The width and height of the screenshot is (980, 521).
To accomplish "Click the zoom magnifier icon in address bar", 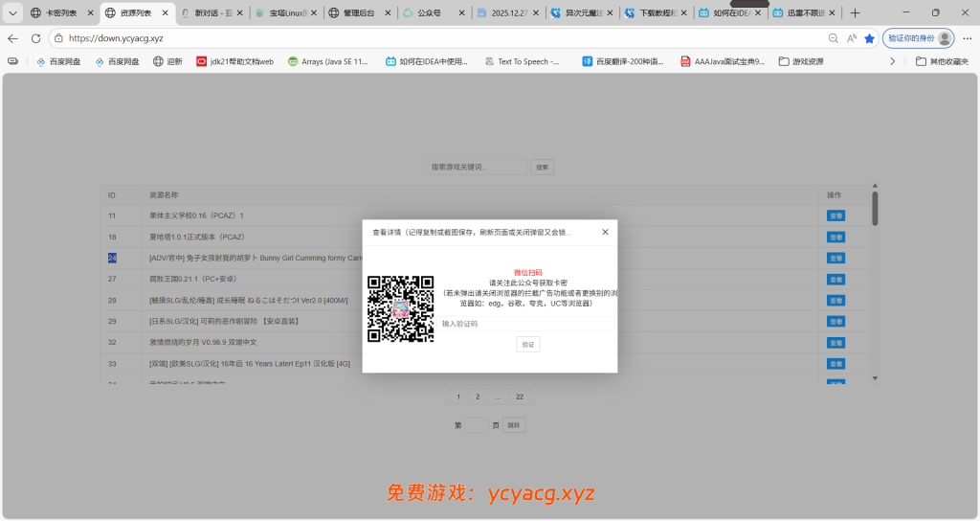I will [833, 38].
